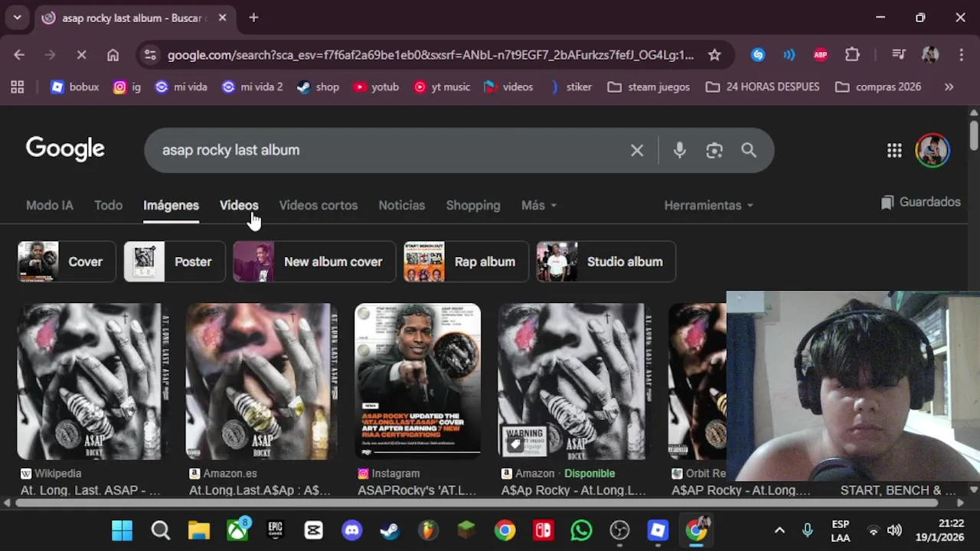This screenshot has width=980, height=551.
Task: Select the Imágenes tab
Action: (x=171, y=205)
